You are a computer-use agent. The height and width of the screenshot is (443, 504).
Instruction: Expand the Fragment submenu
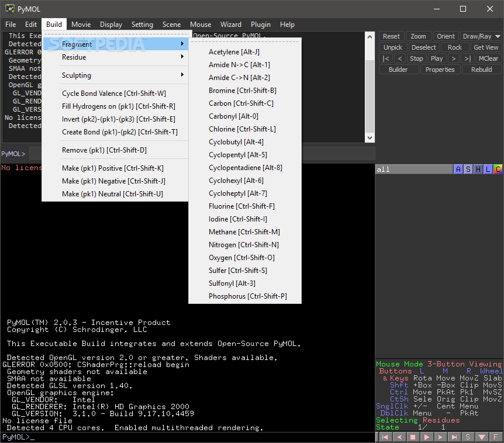pyautogui.click(x=116, y=44)
